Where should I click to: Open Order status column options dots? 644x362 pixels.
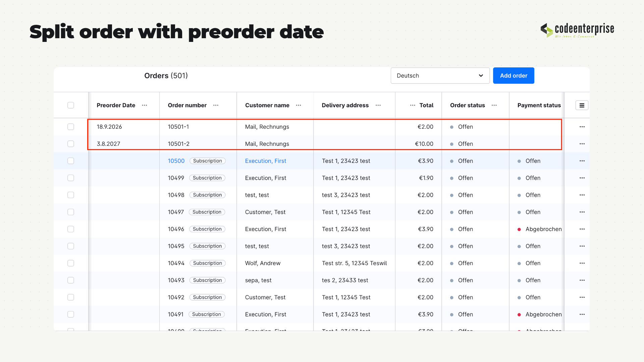coord(494,105)
